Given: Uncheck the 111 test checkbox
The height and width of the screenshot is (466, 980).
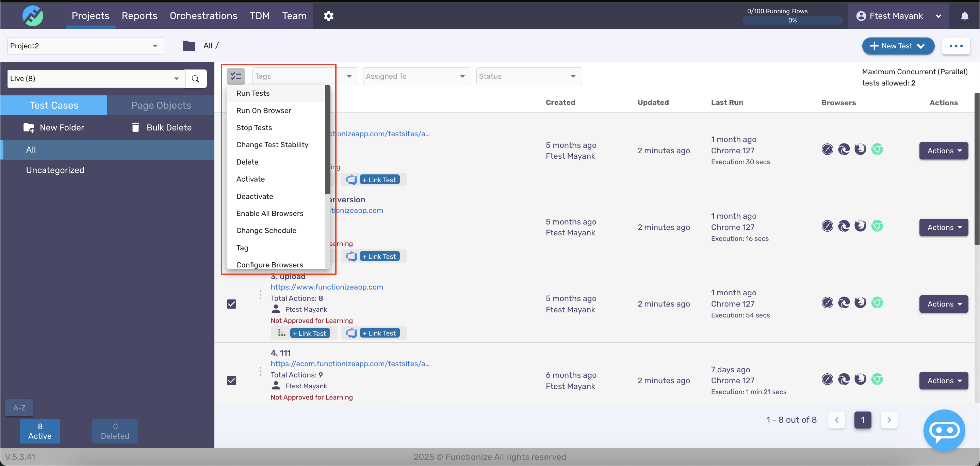Looking at the screenshot, I should pyautogui.click(x=231, y=381).
